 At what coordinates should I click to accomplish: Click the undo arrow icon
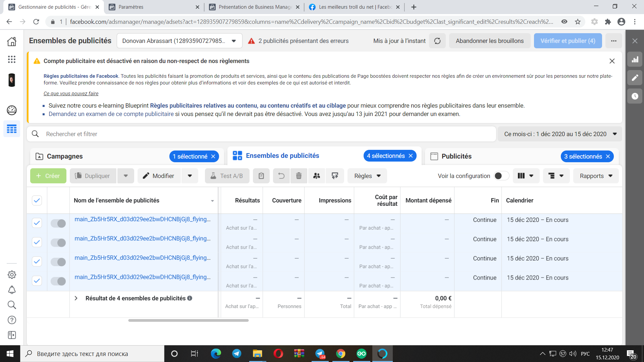pyautogui.click(x=281, y=176)
